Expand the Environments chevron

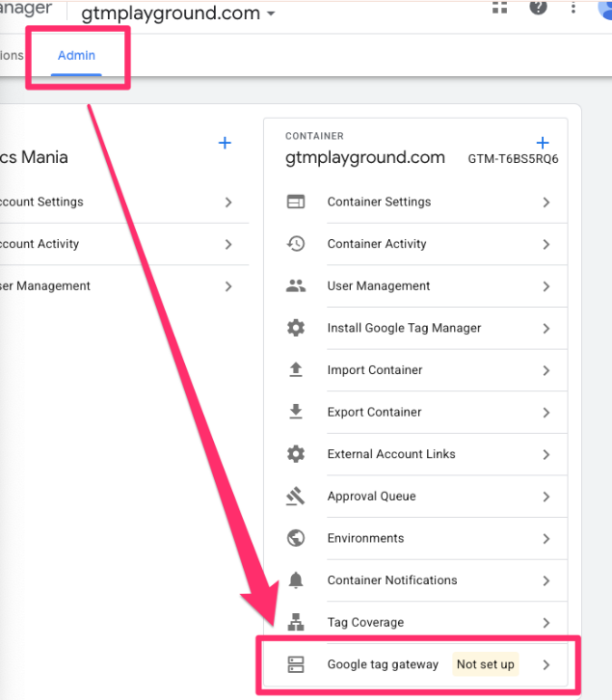[x=546, y=539]
